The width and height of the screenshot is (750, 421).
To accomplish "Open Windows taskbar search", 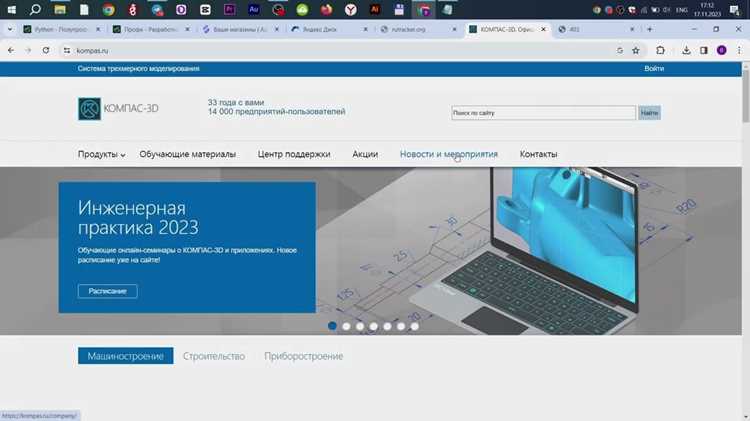I will pos(35,9).
